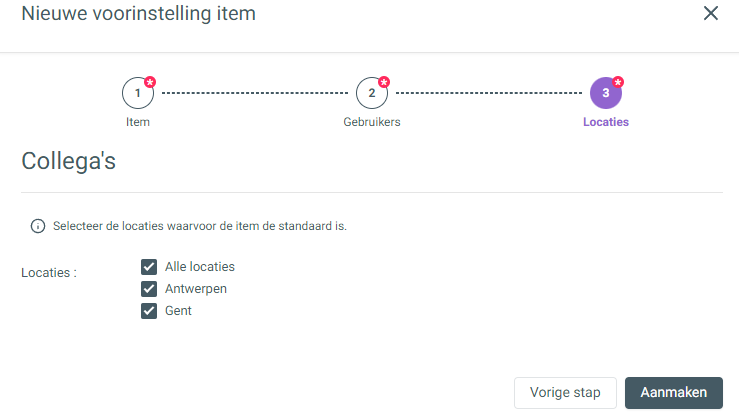Viewport: 739px width, 415px height.
Task: Click the Alle locaties label text
Action: (x=200, y=267)
